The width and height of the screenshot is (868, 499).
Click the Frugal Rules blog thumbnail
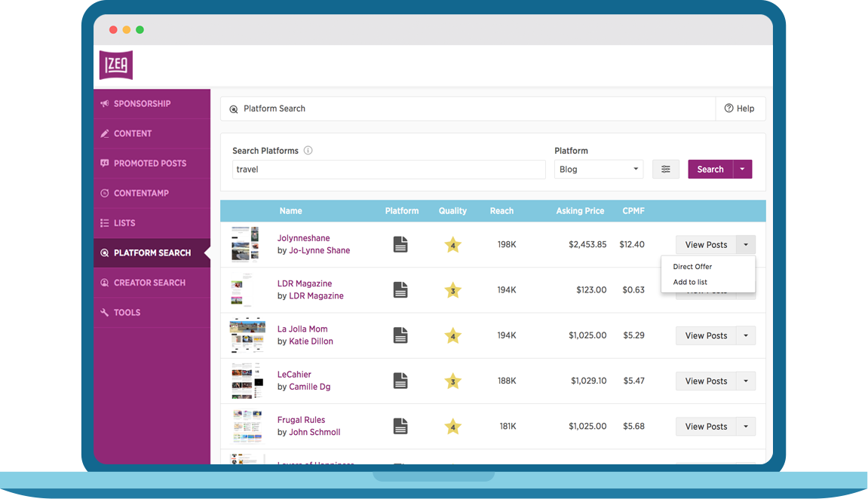coord(247,426)
